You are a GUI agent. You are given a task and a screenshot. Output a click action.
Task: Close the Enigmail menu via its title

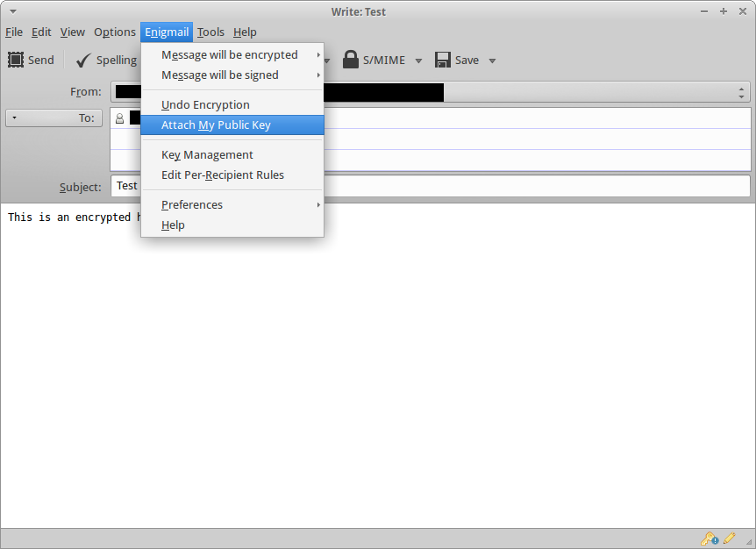tap(167, 32)
